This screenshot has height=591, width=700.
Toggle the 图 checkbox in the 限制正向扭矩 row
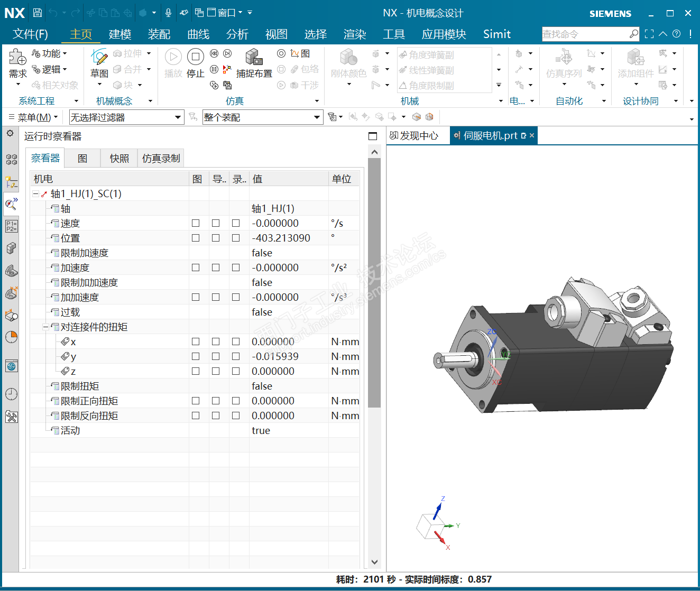click(196, 401)
